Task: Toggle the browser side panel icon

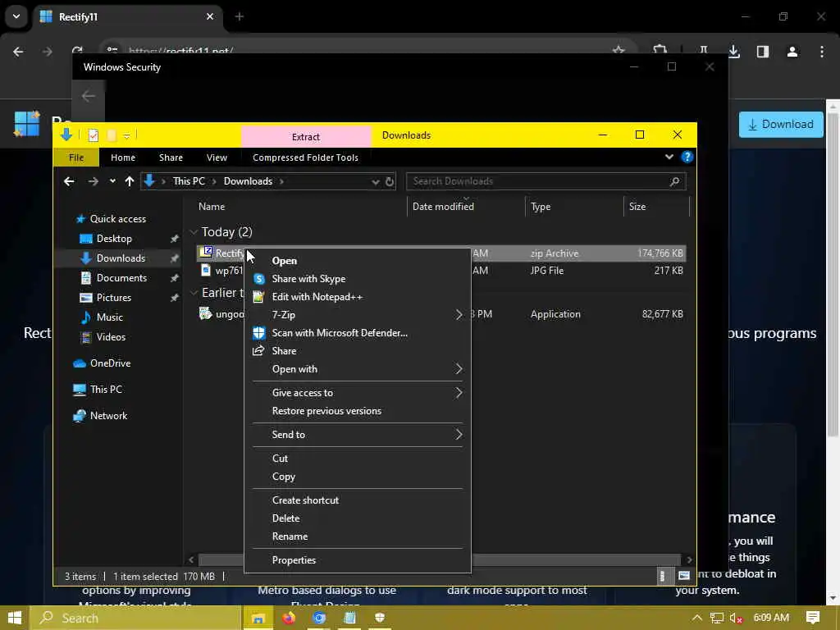Action: (x=763, y=52)
